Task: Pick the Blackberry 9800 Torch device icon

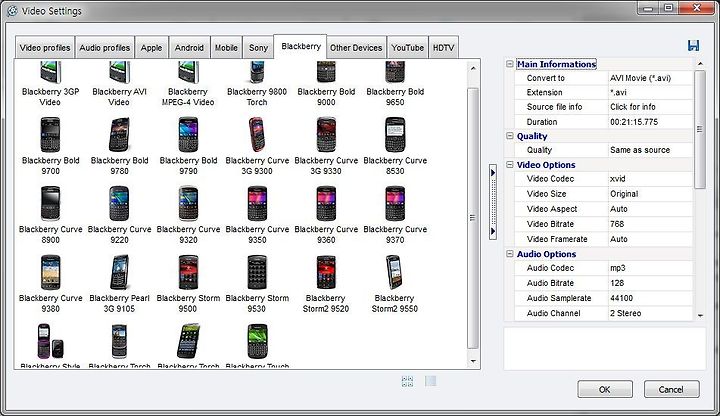Action: coord(257,73)
